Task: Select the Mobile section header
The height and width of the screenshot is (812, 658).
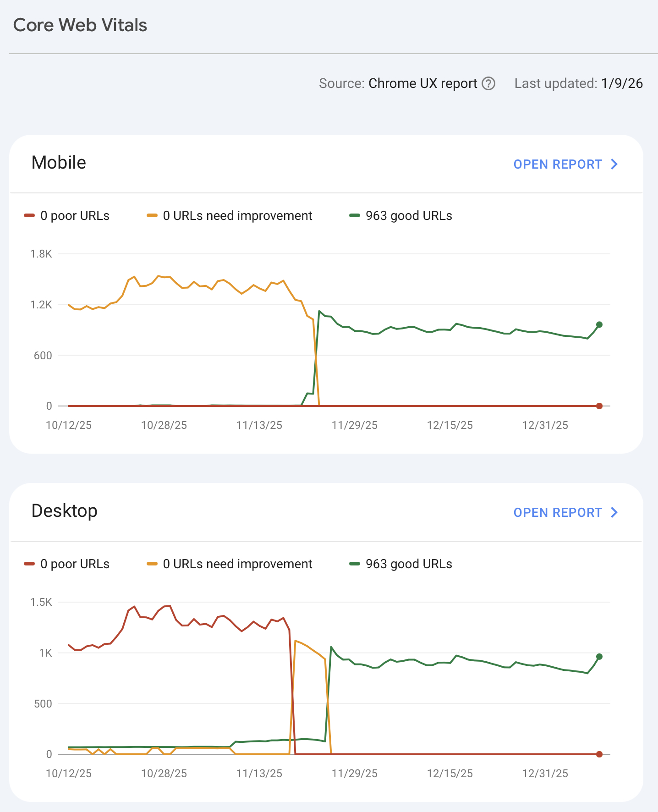Action: pos(59,162)
